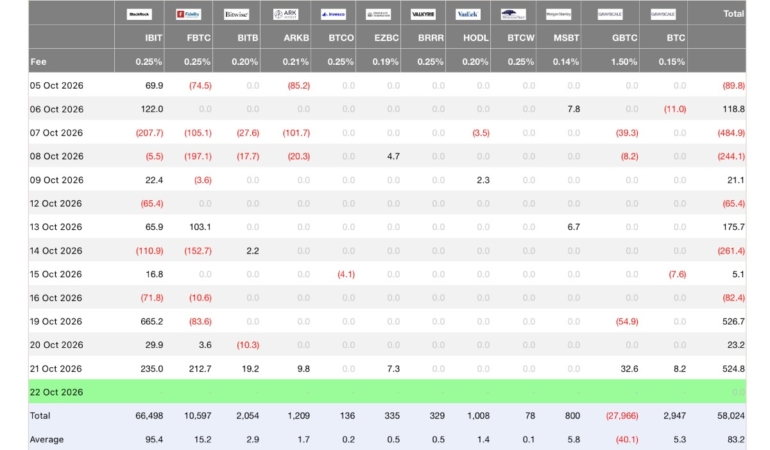The image size is (770, 450).
Task: Click the Bitwise logo above BITB
Action: tap(236, 14)
